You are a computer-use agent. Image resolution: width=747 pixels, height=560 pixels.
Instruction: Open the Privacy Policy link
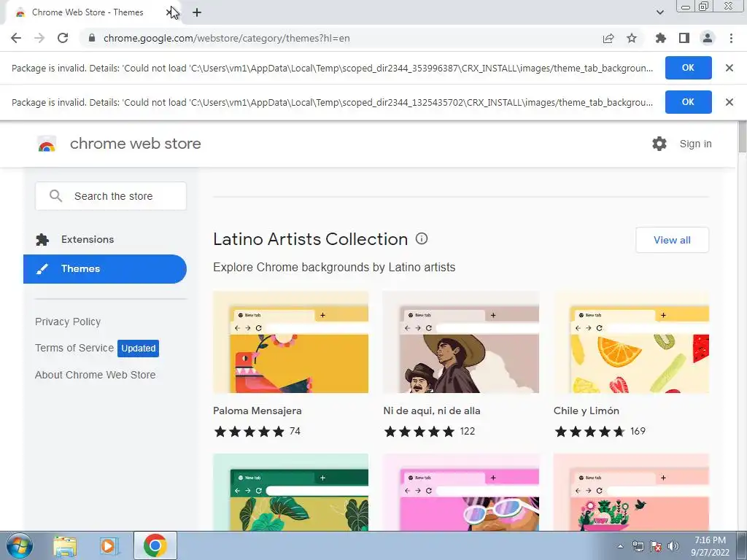tap(68, 322)
